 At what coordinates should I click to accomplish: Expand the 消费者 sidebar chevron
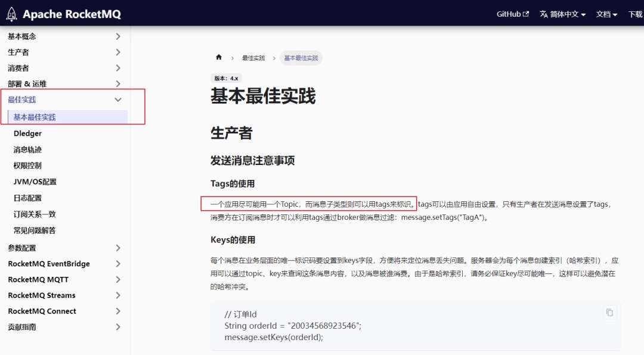[x=118, y=68]
